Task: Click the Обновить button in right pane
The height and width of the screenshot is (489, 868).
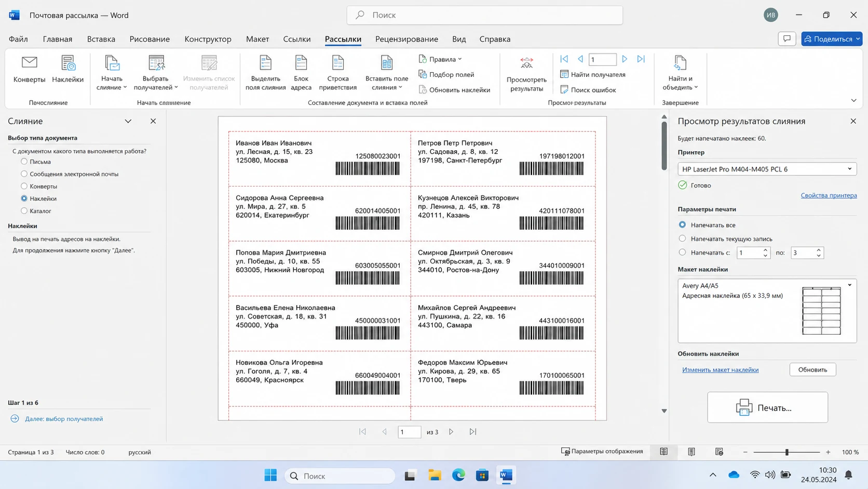Action: (x=812, y=369)
